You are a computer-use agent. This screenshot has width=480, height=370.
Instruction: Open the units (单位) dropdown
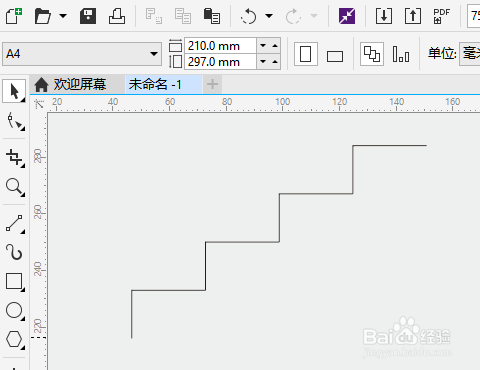[469, 54]
